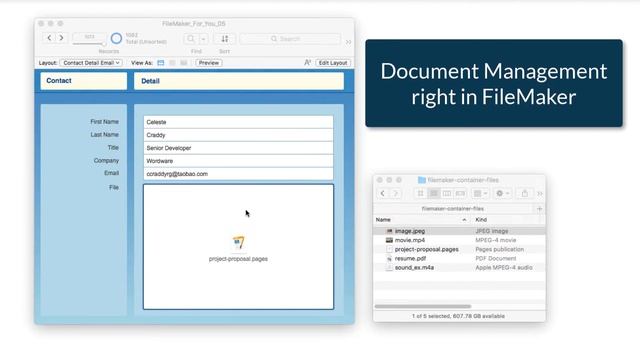Click the Find magnifier icon in FileMaker

pos(191,39)
